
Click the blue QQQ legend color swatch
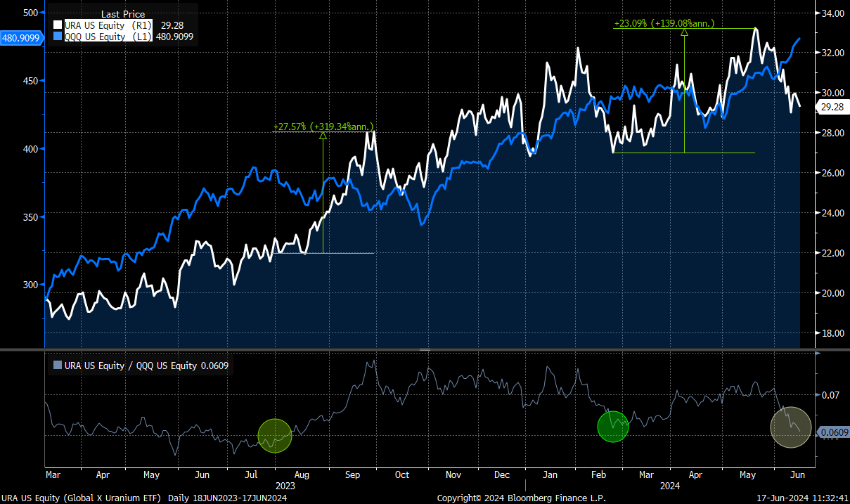[58, 37]
